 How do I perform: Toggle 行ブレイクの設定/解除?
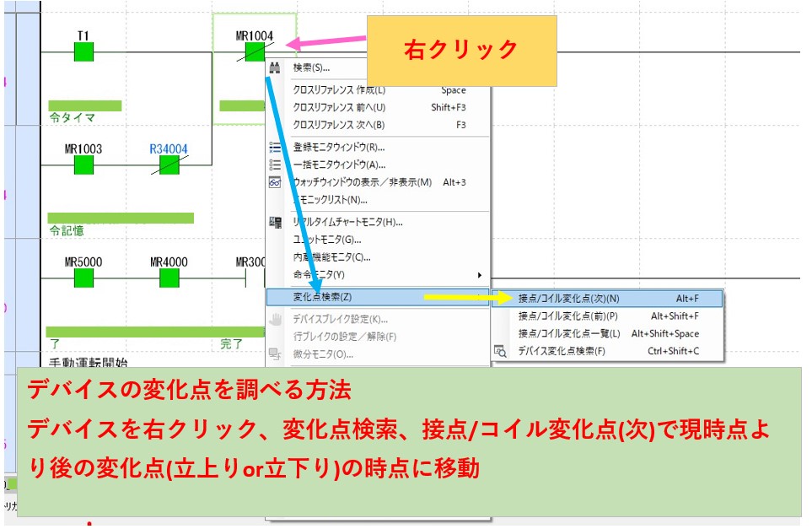344,337
